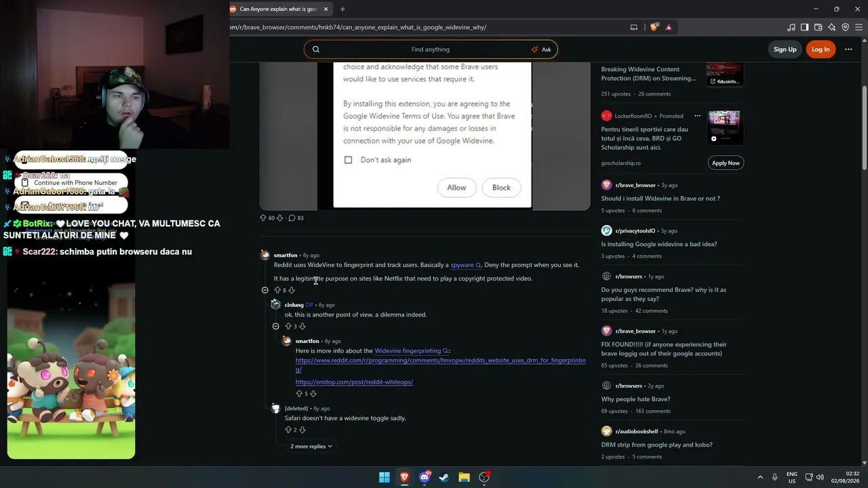This screenshot has width=868, height=488.
Task: Click the Apply Now ad button
Action: tap(726, 163)
